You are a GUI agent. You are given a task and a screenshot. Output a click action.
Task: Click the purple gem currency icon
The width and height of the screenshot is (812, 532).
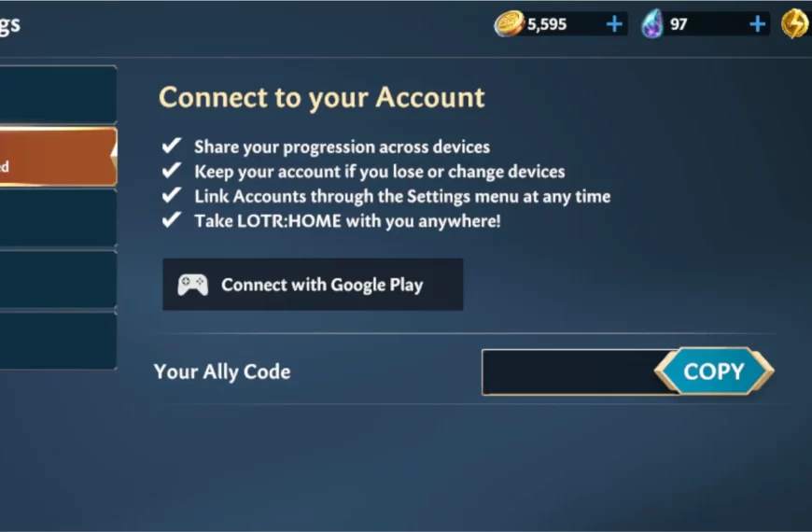652,24
